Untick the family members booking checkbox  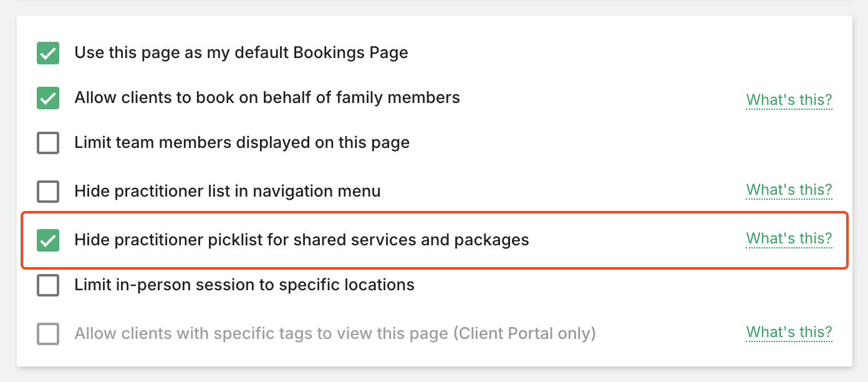click(48, 98)
